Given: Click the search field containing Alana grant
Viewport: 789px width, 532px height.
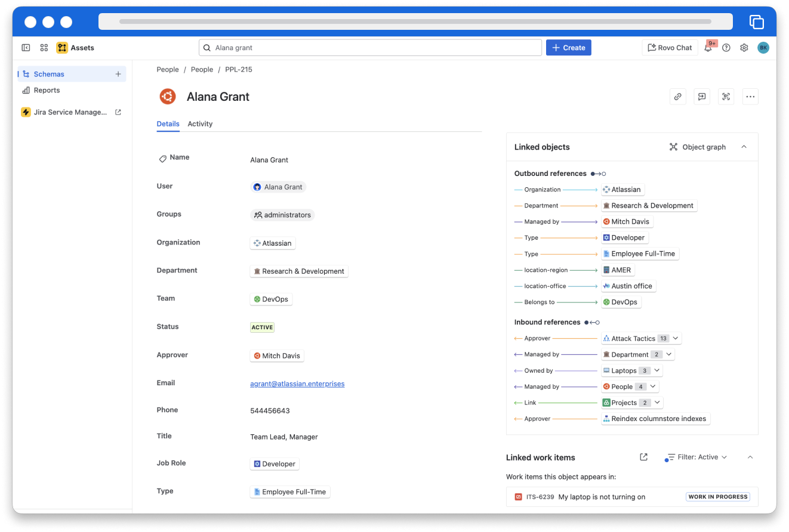Looking at the screenshot, I should pos(370,48).
